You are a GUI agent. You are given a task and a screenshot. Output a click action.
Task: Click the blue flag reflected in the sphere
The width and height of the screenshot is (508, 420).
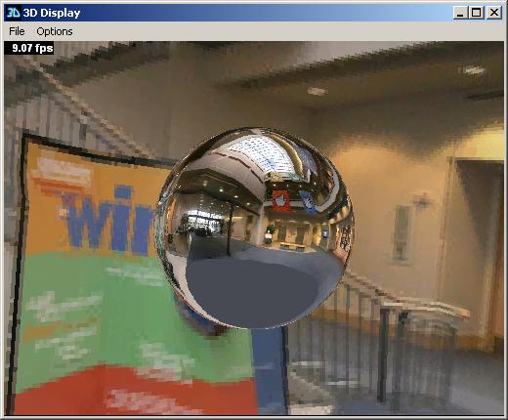[x=308, y=202]
